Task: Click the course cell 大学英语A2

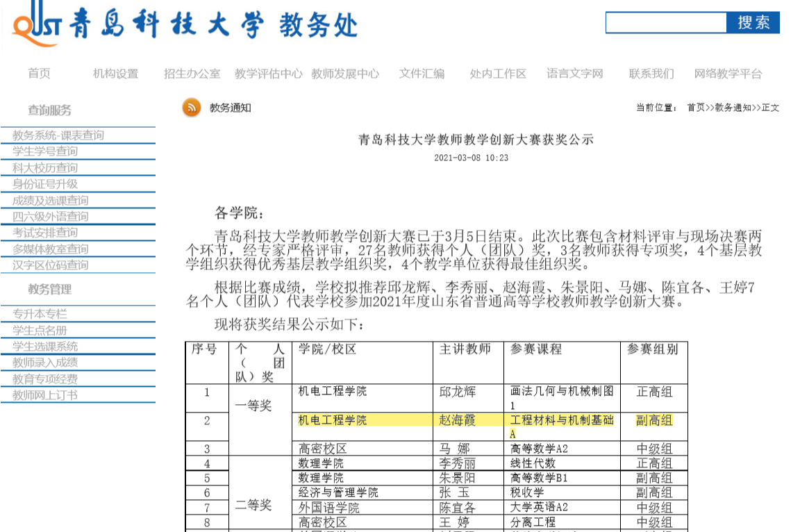Action: coord(539,507)
